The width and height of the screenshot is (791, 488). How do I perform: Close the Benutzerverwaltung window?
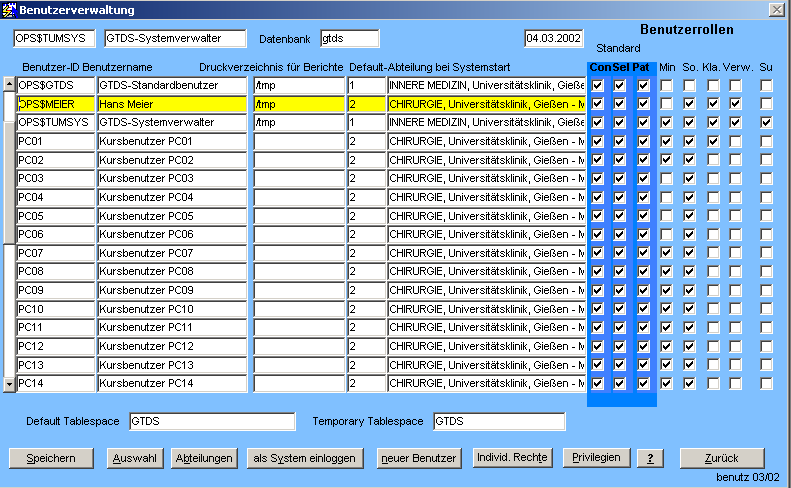(x=776, y=9)
